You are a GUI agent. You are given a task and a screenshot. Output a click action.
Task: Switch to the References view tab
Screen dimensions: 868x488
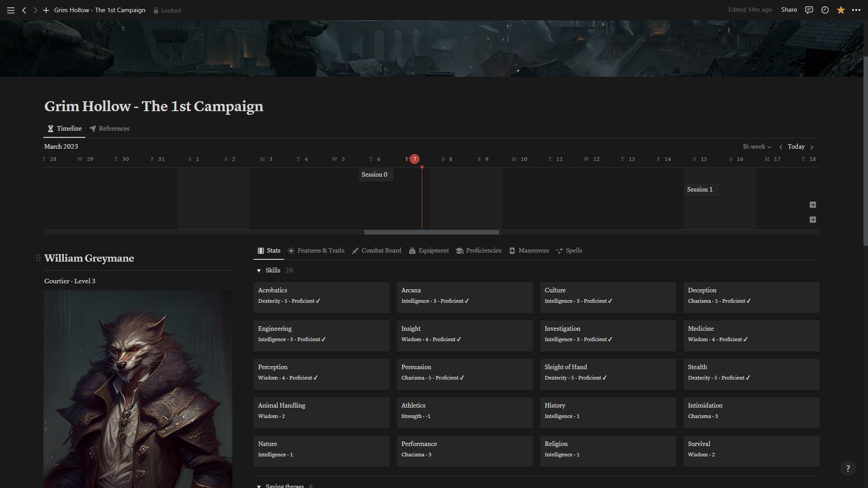109,129
